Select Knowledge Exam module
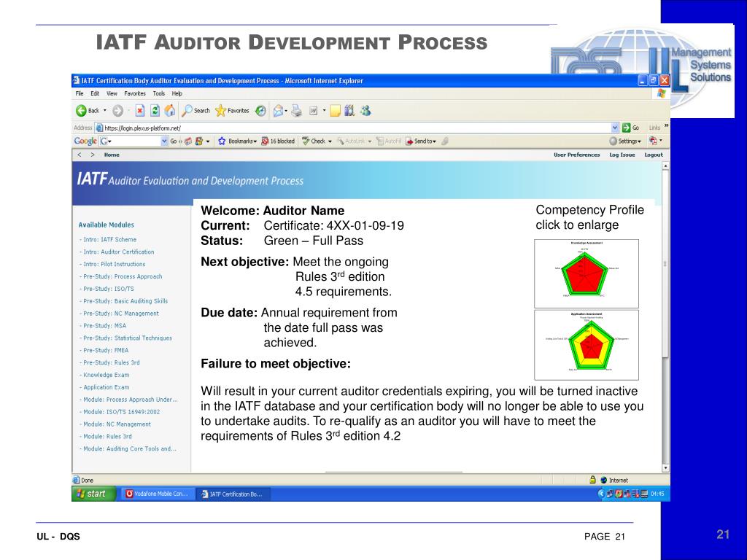747x560 pixels. coord(106,375)
